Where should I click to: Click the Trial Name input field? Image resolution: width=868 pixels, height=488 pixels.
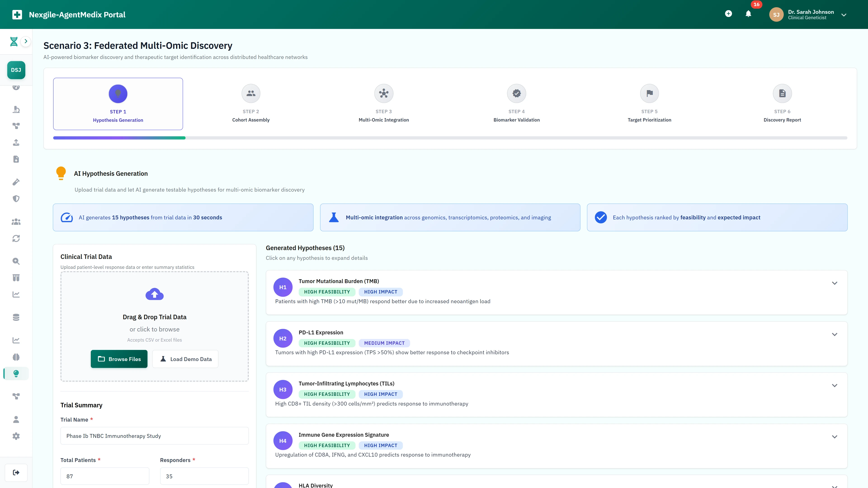pyautogui.click(x=154, y=435)
